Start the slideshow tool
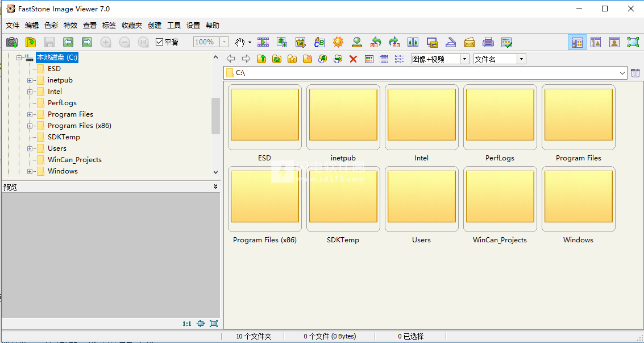The width and height of the screenshot is (644, 343). pyautogui.click(x=263, y=42)
